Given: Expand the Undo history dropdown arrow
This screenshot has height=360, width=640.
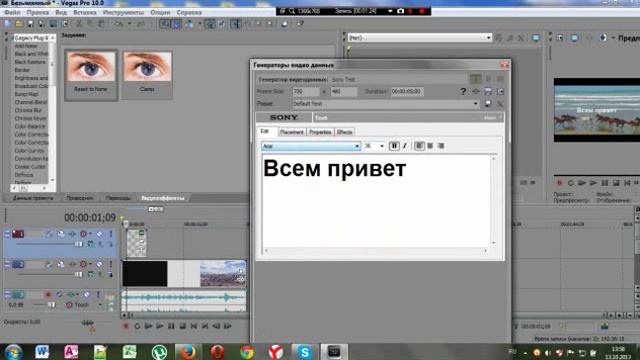Looking at the screenshot, I should [129, 24].
